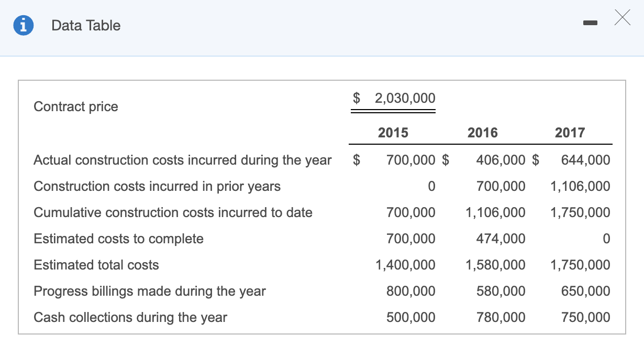Select the Construction costs incurred prior years label
This screenshot has height=345, width=644.
[x=157, y=186]
